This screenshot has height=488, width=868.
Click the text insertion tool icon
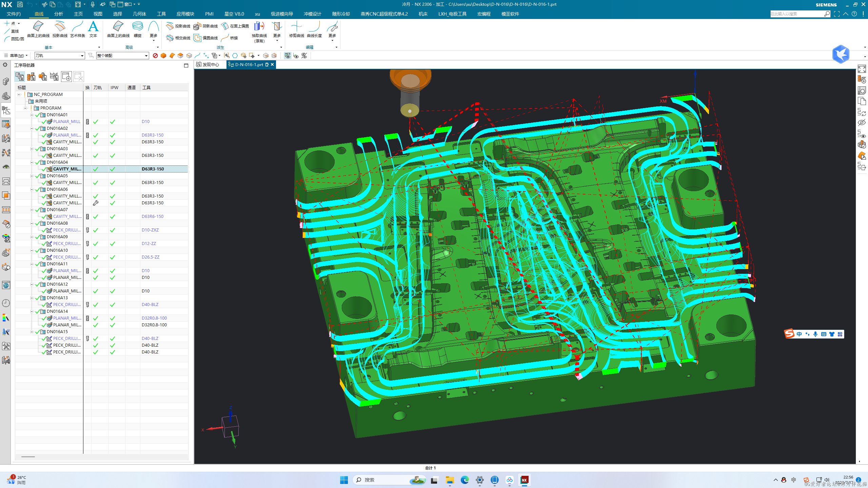point(93,30)
